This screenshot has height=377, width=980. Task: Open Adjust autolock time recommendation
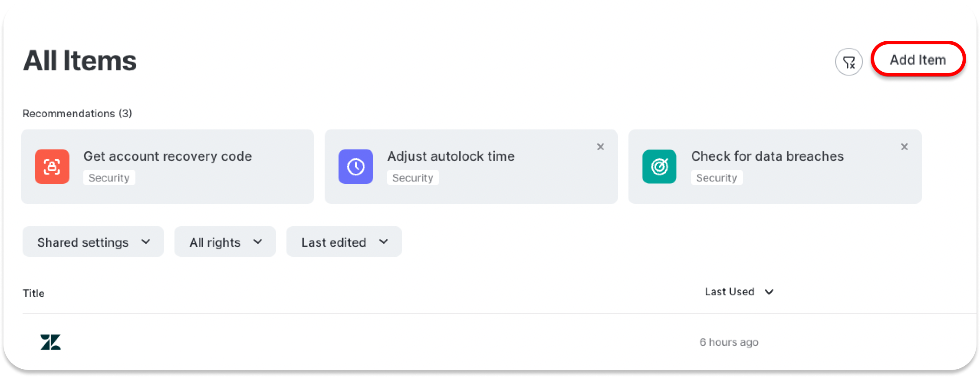471,167
